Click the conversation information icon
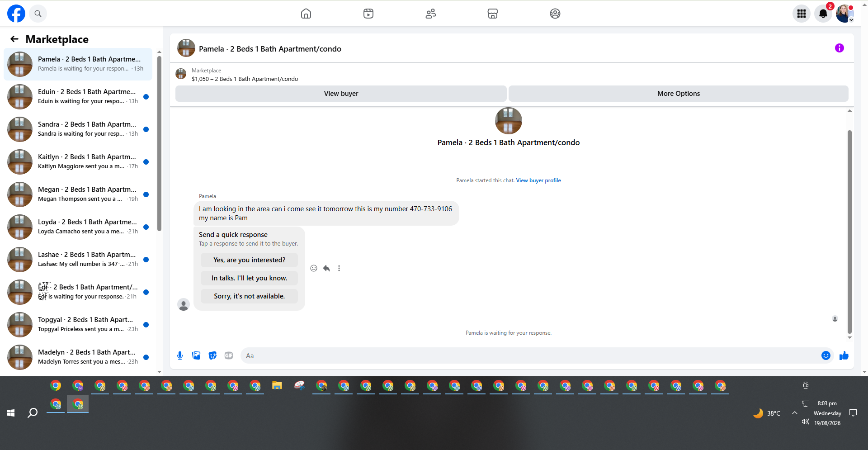This screenshot has height=450, width=868. 840,48
